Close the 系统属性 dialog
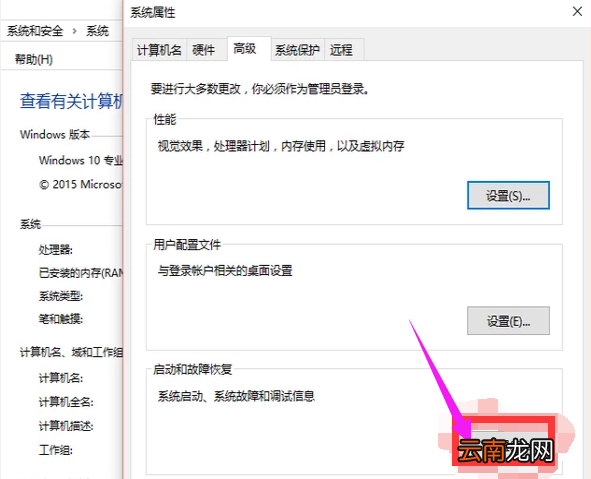591x479 pixels. pos(577,12)
